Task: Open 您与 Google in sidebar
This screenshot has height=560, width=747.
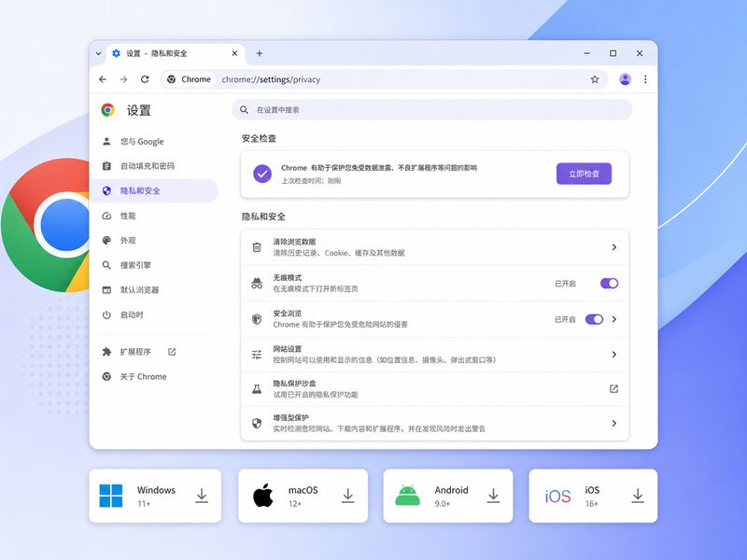Action: 154,142
